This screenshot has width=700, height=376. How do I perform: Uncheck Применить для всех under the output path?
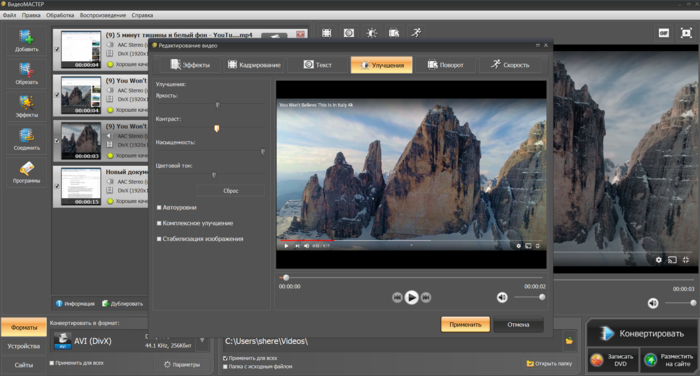click(225, 358)
